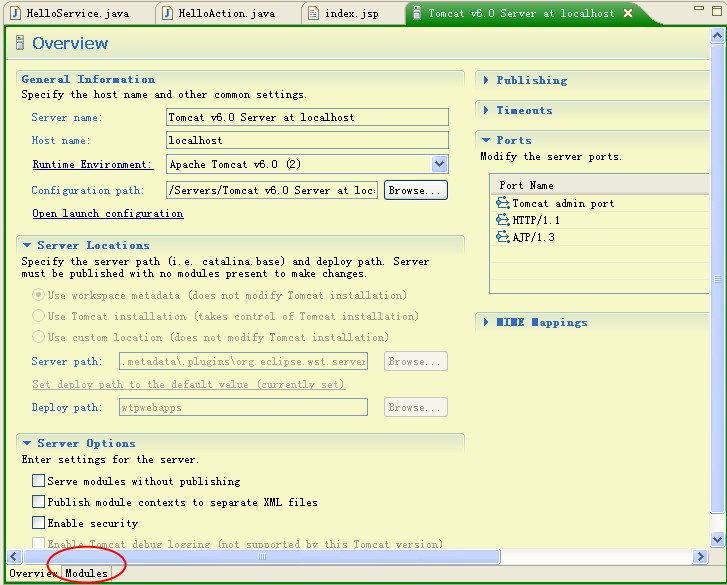This screenshot has height=585, width=727.
Task: Click the Java file icon on HelloService.java
Action: tap(16, 13)
